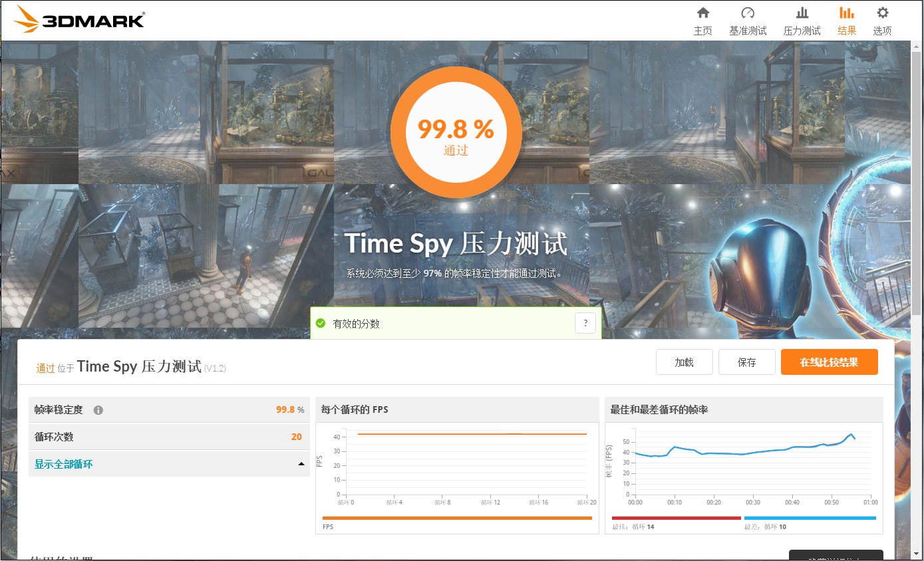Click the blue worst-loop legend bar
Image resolution: width=924 pixels, height=561 pixels.
click(810, 518)
